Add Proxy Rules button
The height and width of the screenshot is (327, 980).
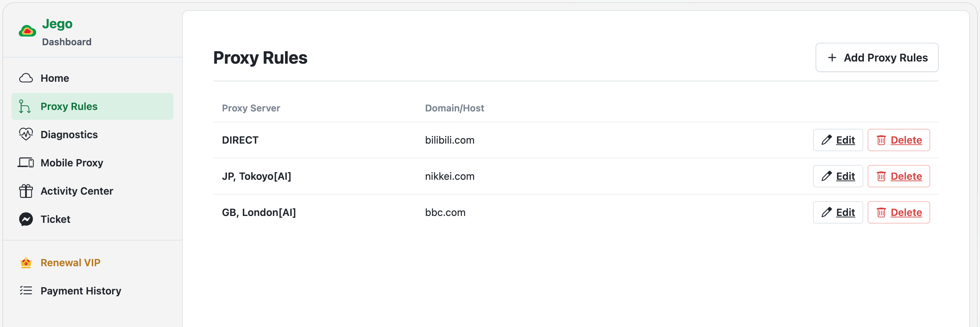877,58
